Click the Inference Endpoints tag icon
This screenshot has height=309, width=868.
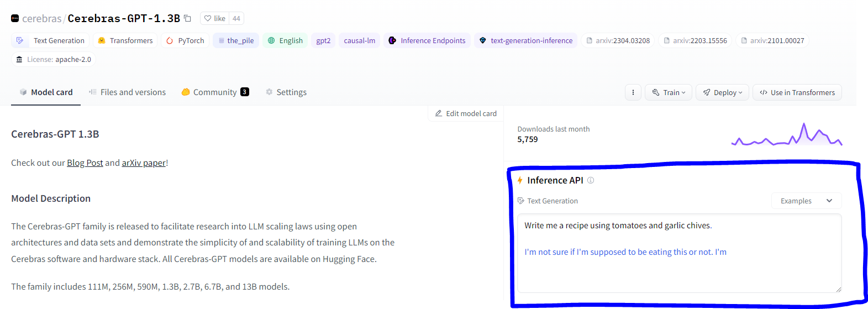392,40
